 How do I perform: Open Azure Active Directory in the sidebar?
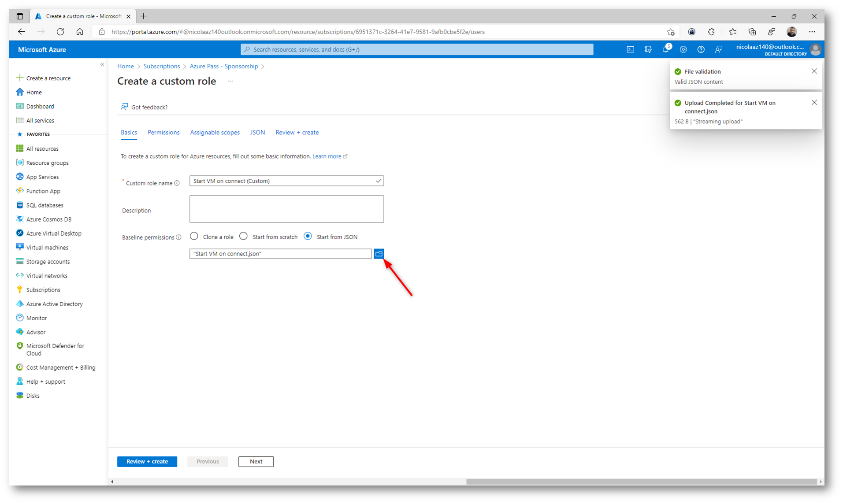(54, 304)
